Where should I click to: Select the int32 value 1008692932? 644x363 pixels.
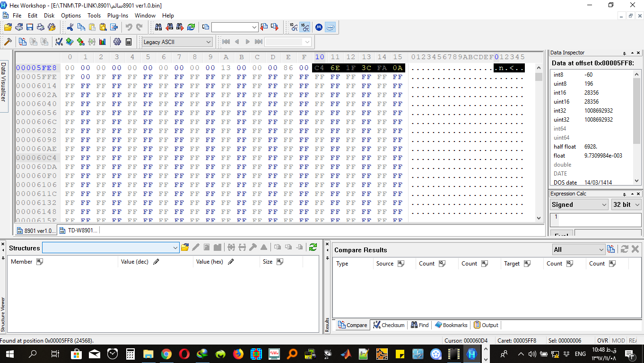[598, 111]
